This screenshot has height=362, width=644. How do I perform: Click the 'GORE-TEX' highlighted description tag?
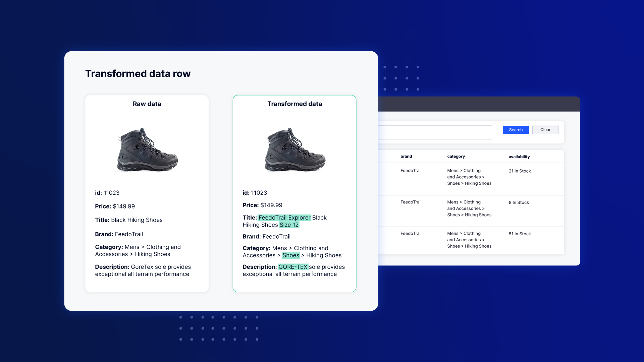point(293,266)
